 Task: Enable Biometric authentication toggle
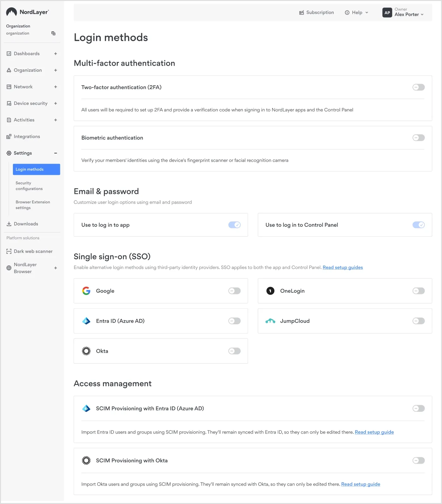point(418,138)
